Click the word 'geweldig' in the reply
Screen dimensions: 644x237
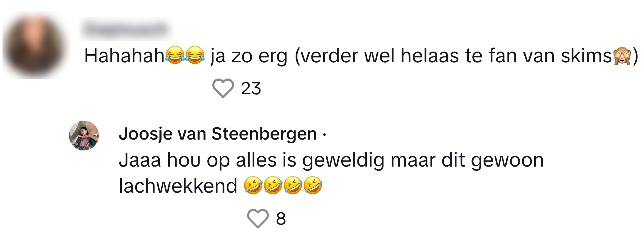coord(343,160)
